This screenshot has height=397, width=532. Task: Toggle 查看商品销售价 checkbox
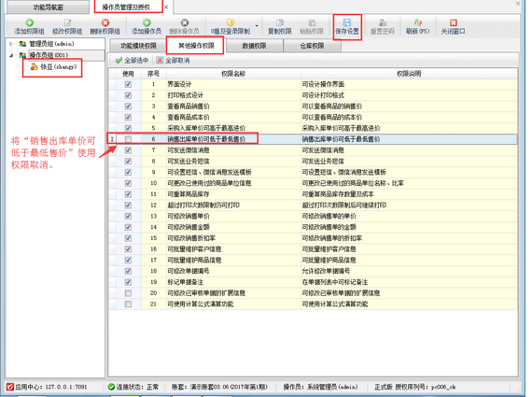(128, 106)
